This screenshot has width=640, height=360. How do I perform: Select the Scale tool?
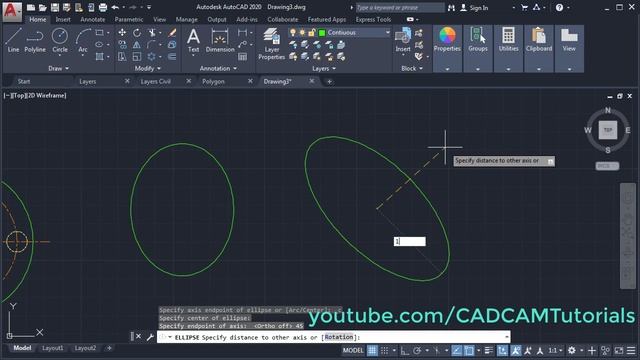point(137,56)
